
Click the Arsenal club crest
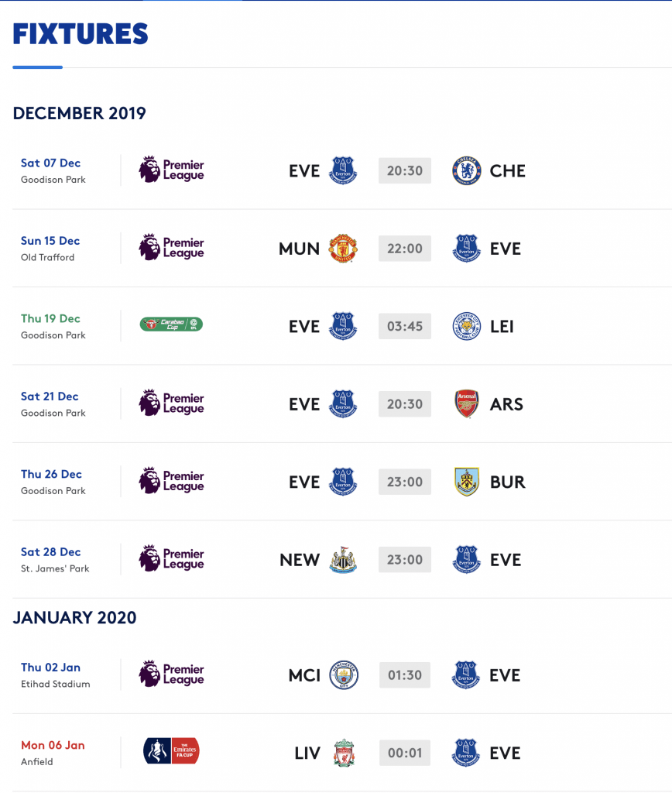tap(467, 403)
